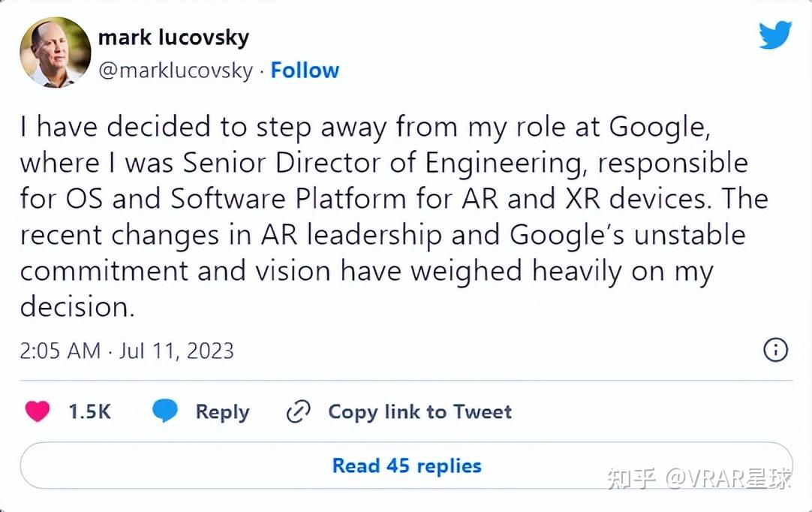Toggle following by clicking Follow

coord(305,70)
